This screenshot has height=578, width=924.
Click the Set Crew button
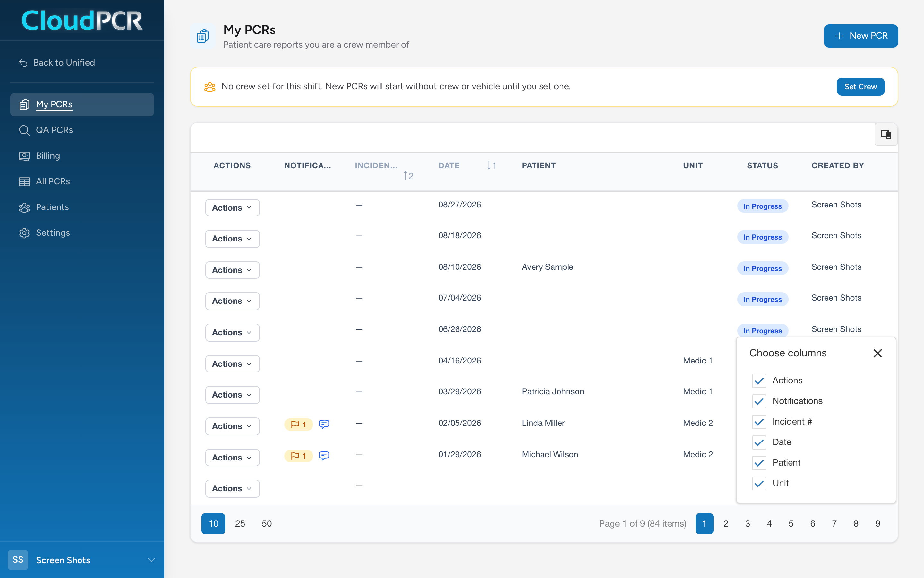pyautogui.click(x=860, y=87)
